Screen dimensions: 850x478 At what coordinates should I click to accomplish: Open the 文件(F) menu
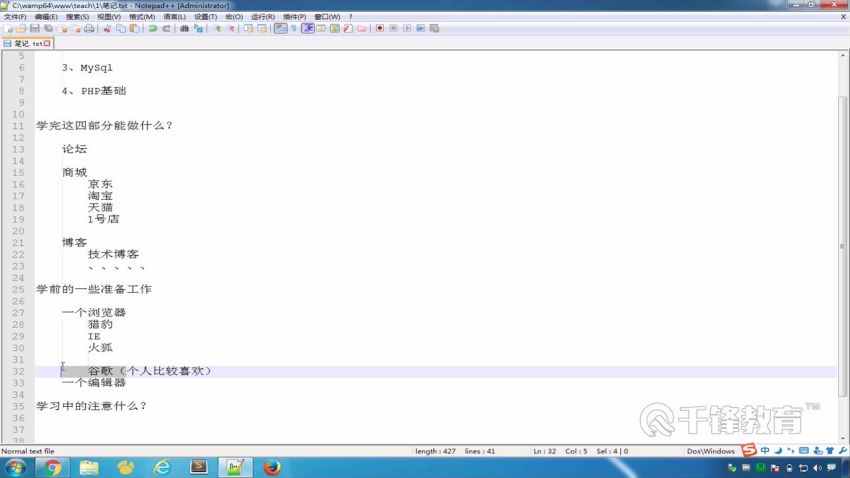(15, 17)
